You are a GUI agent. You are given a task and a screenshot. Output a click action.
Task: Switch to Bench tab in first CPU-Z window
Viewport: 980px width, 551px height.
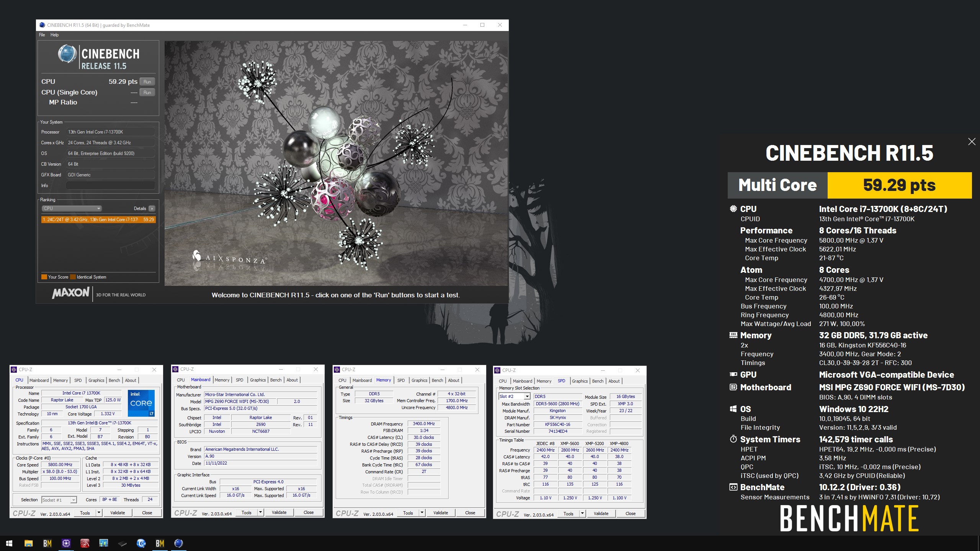[114, 380]
